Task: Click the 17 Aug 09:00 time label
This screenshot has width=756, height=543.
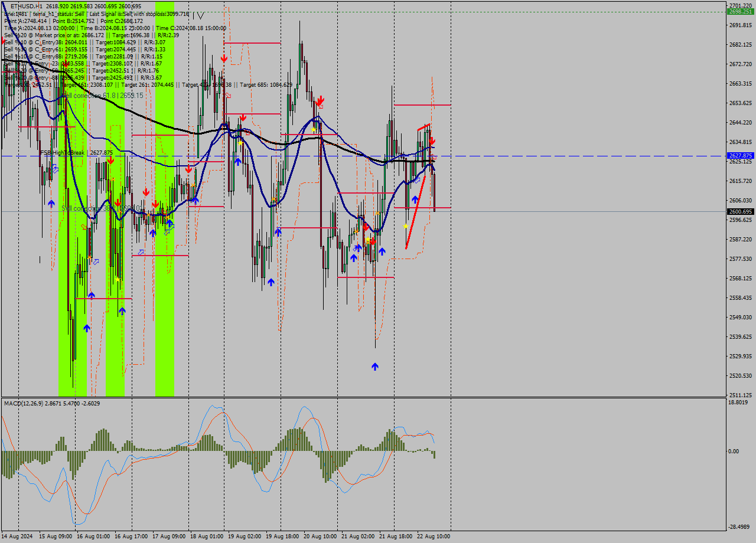Action: (x=169, y=537)
